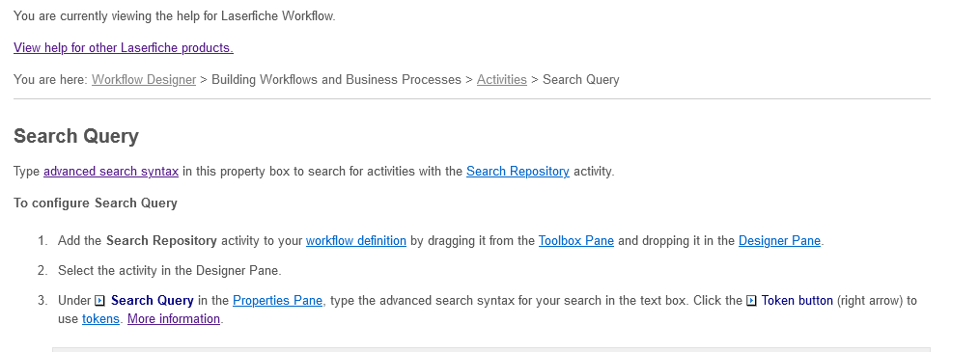980x352 pixels.
Task: Open the advanced search syntax link
Action: click(x=111, y=171)
